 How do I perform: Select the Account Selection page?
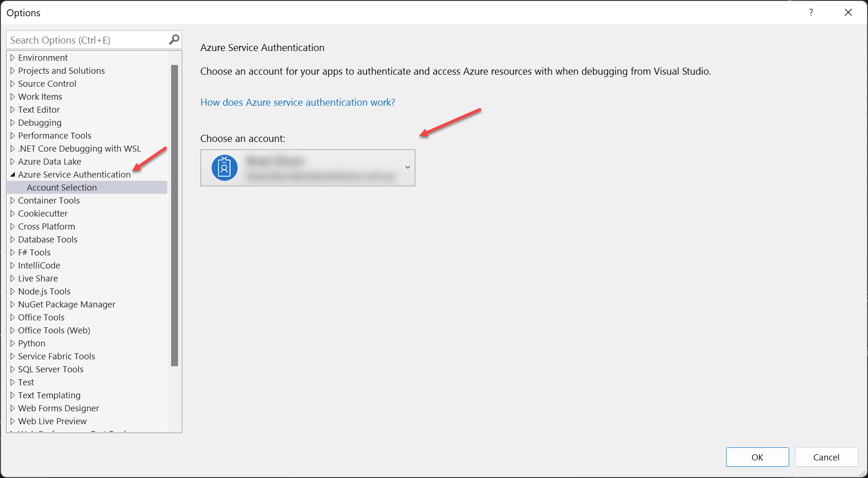click(x=87, y=187)
